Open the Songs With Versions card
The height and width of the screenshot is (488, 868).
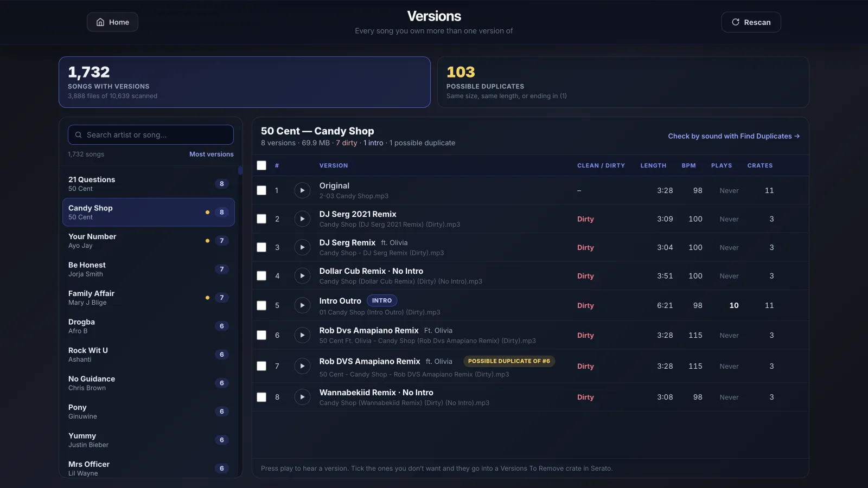[245, 82]
